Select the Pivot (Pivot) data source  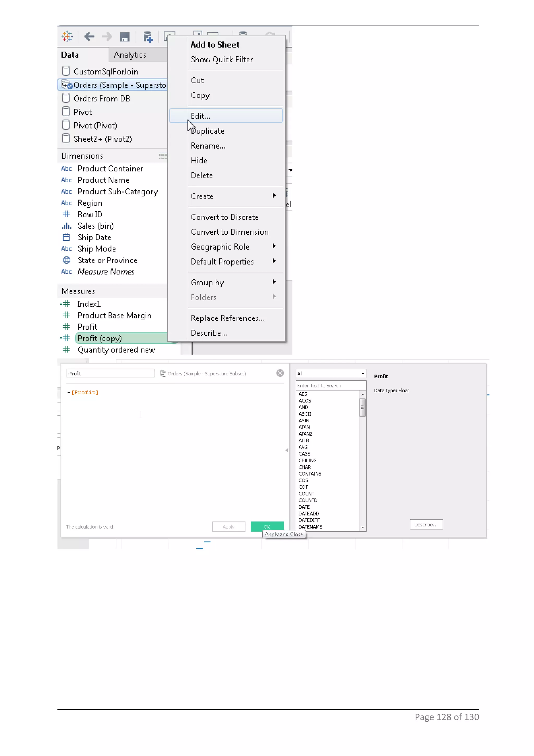point(95,125)
